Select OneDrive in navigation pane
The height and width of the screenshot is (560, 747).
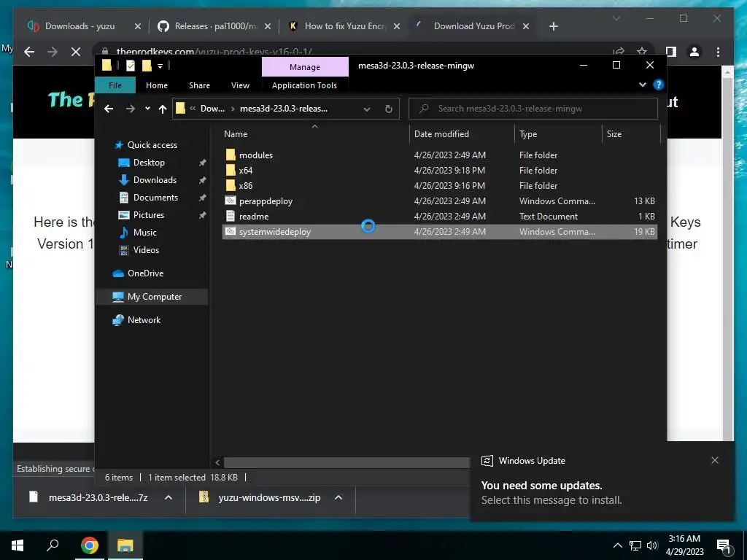click(145, 273)
